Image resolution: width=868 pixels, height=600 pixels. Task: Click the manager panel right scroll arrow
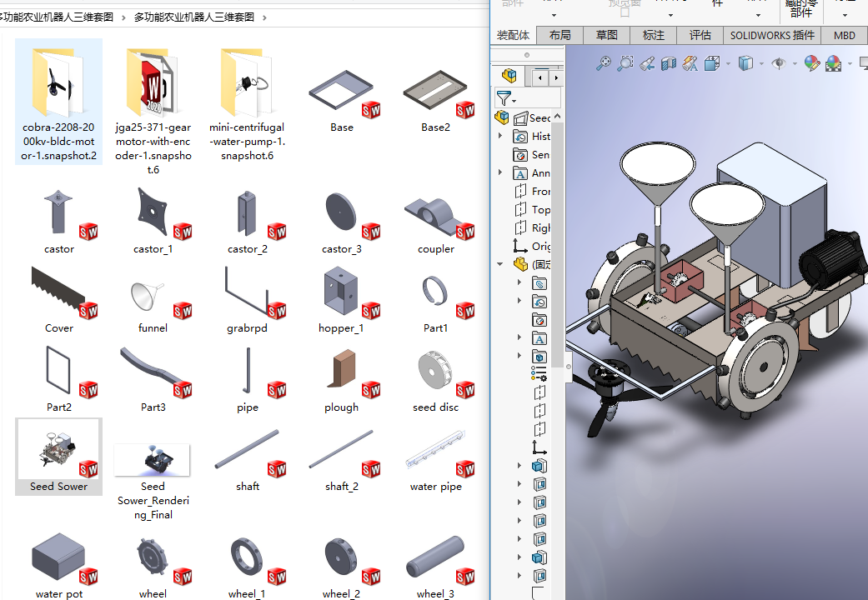557,77
